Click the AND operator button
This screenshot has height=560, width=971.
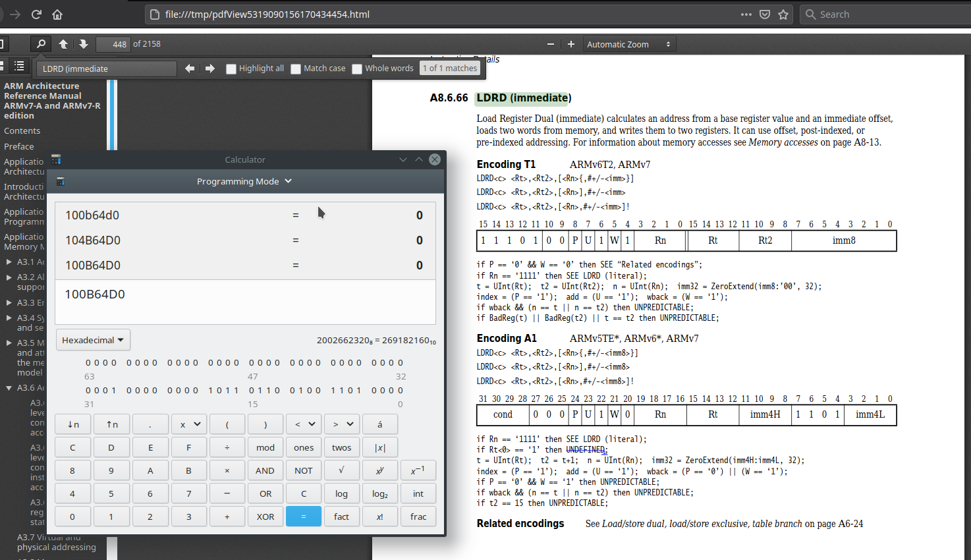265,470
